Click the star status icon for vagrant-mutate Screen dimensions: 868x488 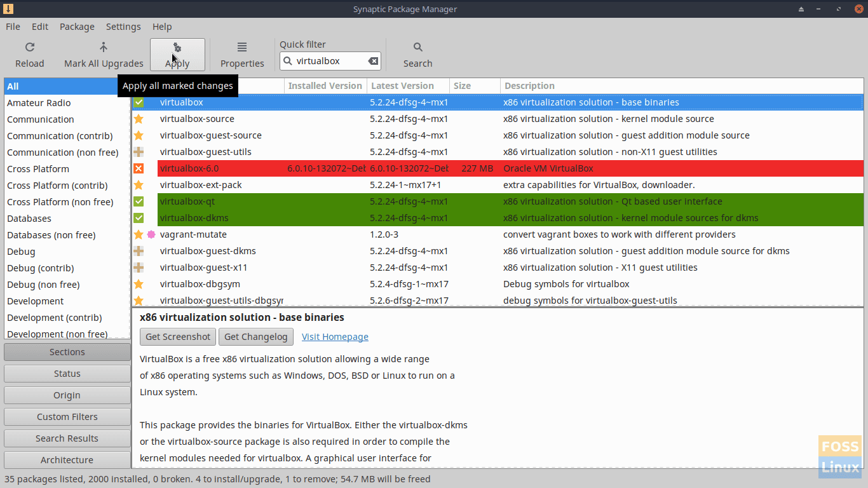[139, 234]
